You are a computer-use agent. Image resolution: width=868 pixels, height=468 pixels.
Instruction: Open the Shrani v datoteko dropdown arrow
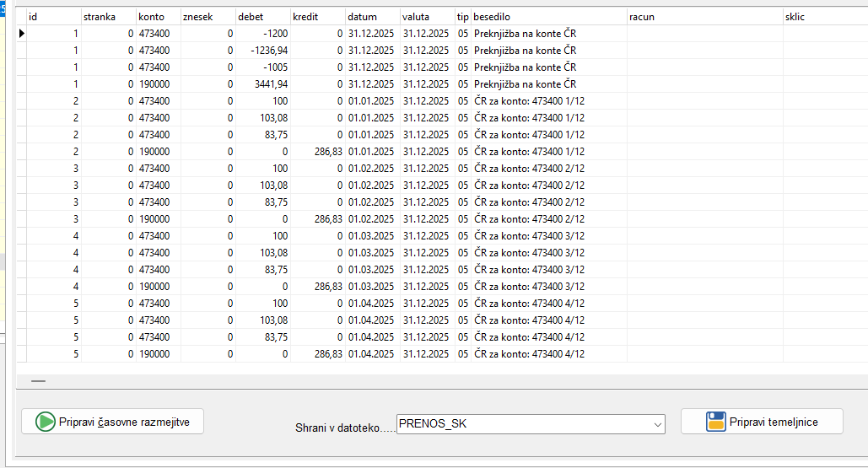pyautogui.click(x=657, y=424)
